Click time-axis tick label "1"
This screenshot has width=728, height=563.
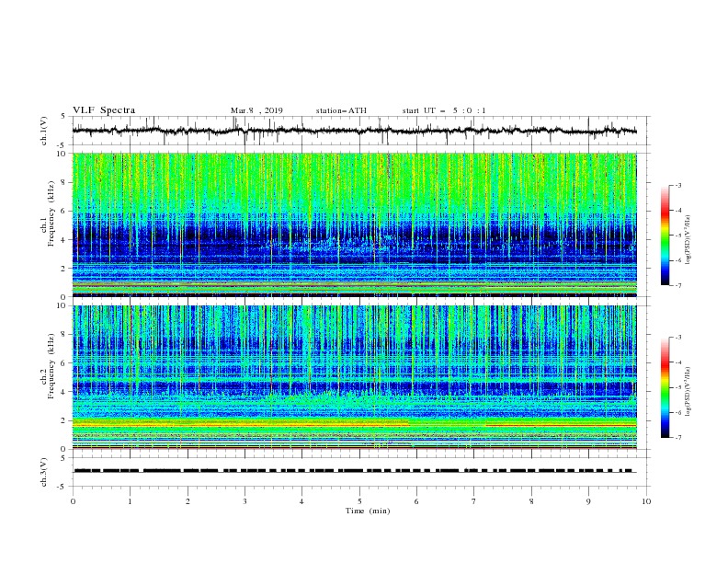pos(130,501)
